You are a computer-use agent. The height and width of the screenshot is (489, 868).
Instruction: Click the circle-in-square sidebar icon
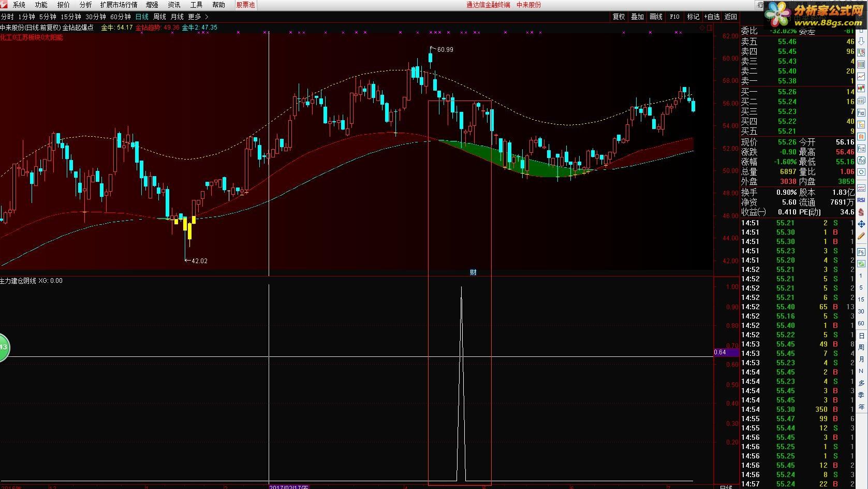pos(861,172)
